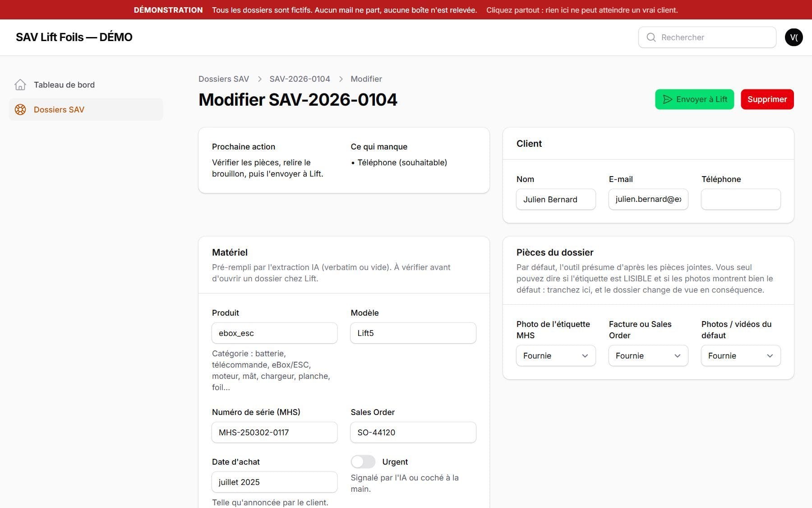Click the home icon beside Tableau de bord
The width and height of the screenshot is (812, 508).
(20, 85)
